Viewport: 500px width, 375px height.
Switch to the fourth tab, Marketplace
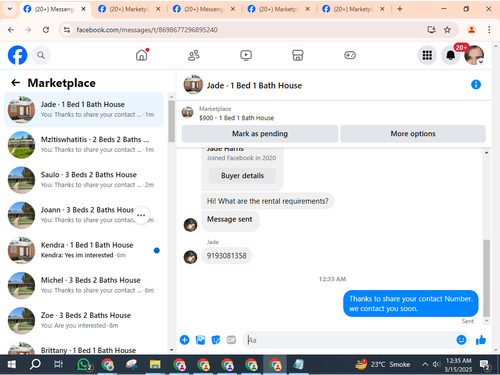click(x=279, y=9)
